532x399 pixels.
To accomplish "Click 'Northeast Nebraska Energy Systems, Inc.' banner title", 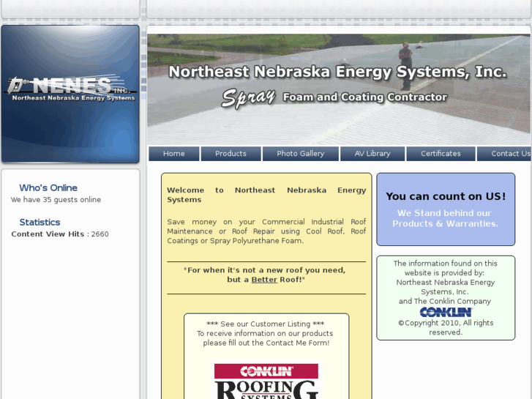I will pos(337,72).
